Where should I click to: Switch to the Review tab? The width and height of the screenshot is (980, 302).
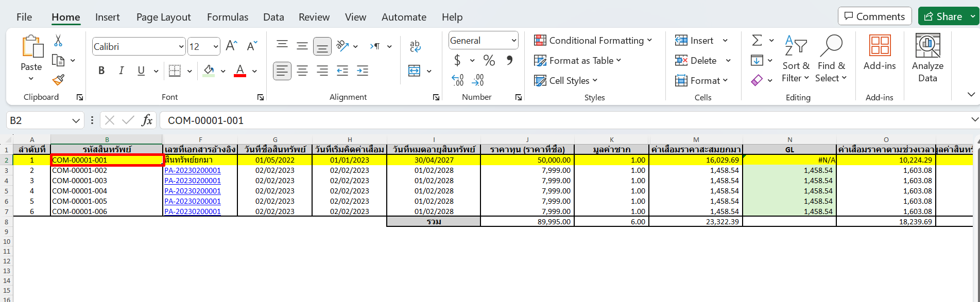click(x=314, y=17)
